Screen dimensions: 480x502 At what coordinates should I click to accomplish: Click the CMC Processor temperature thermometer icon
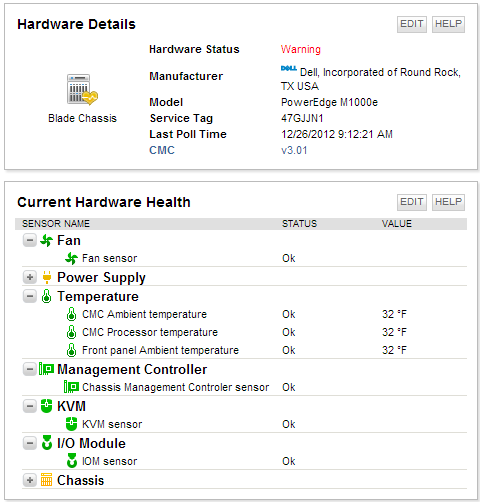pyautogui.click(x=71, y=332)
